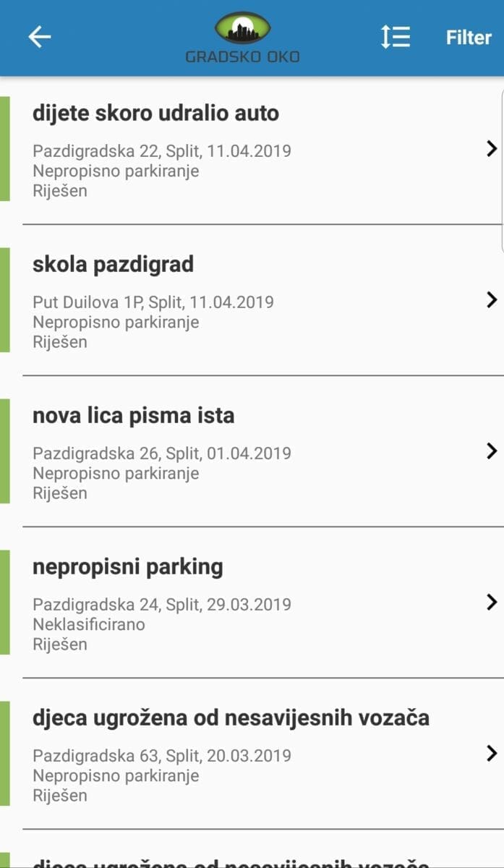Screen dimensions: 504x868
Task: Tap address 'Pazdigradska 63, Split, 20.03.2019'
Action: [161, 756]
